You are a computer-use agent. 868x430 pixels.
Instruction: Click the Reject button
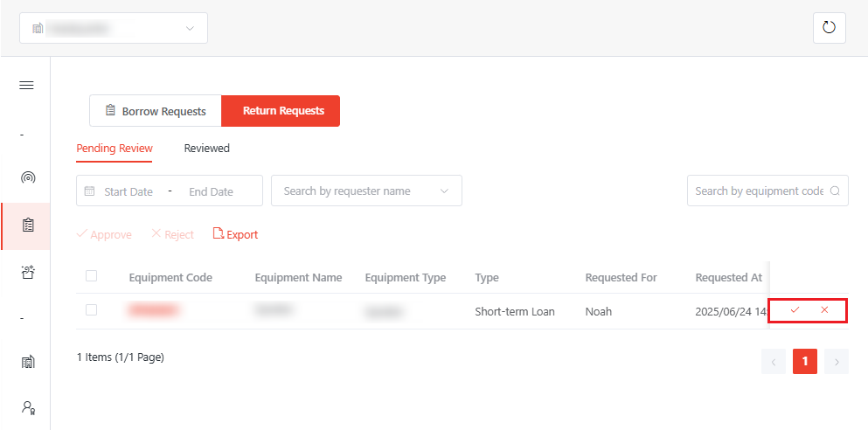(x=172, y=234)
